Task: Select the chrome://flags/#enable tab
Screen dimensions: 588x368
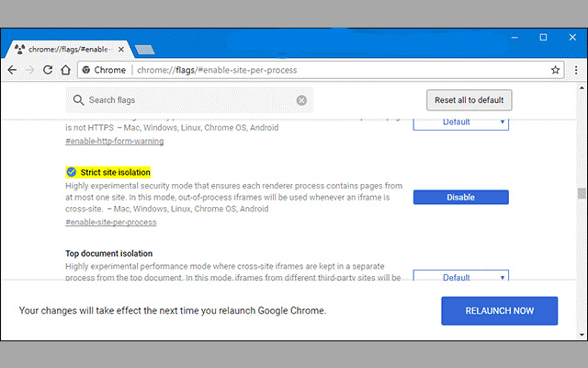Action: (70, 49)
